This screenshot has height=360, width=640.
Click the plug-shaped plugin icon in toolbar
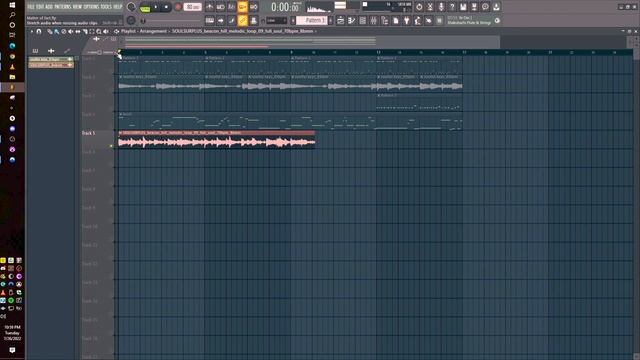tap(407, 20)
